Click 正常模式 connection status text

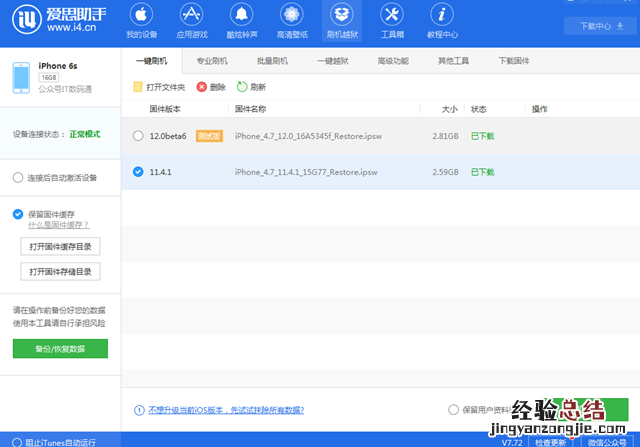(x=84, y=134)
